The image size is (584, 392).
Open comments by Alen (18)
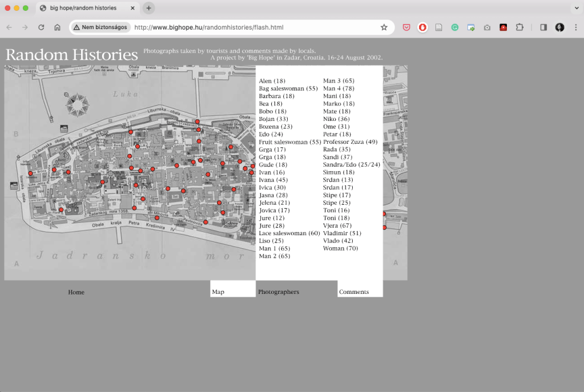pyautogui.click(x=272, y=81)
